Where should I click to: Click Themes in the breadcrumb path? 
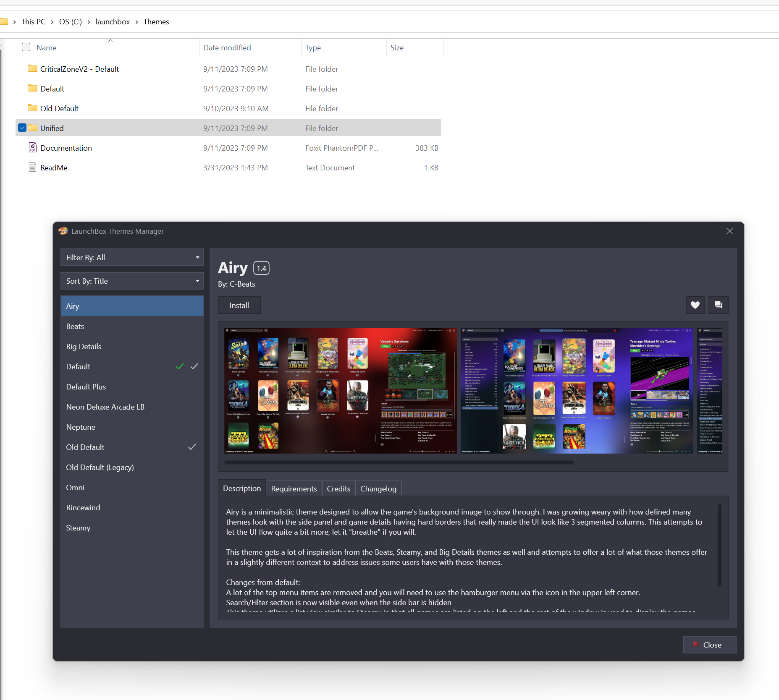pyautogui.click(x=156, y=21)
